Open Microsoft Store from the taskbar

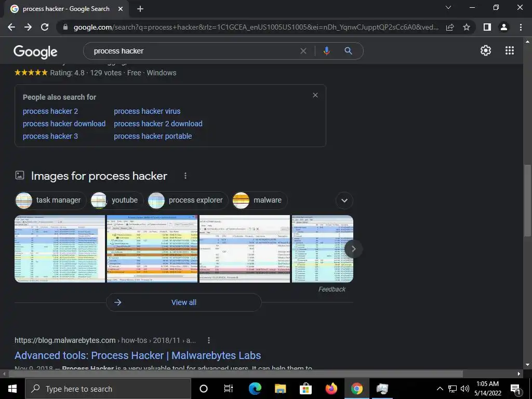tap(305, 389)
